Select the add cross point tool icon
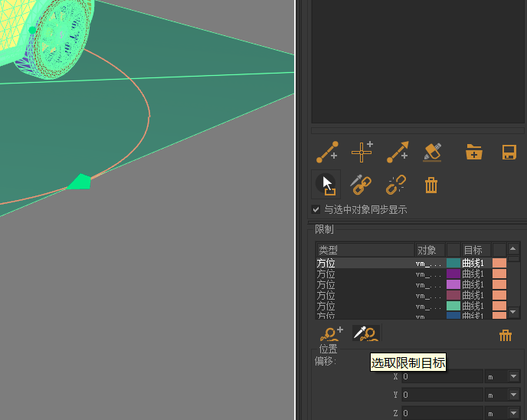Image resolution: width=527 pixels, height=420 pixels. pyautogui.click(x=362, y=152)
